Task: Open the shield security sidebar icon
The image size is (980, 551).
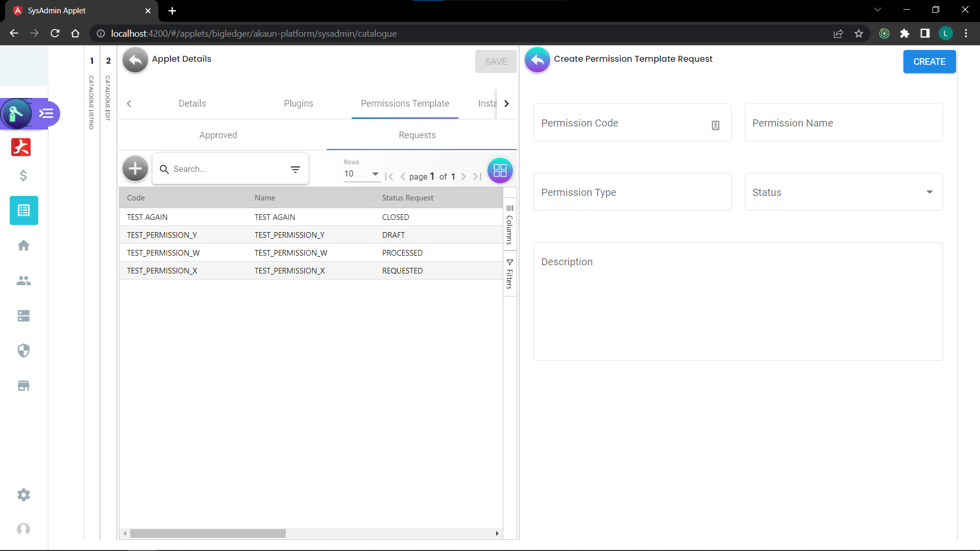Action: [23, 350]
